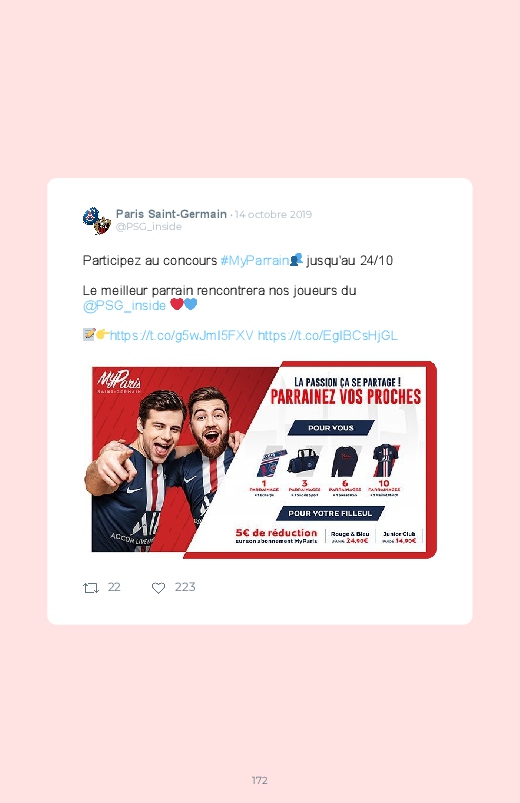This screenshot has width=520, height=803.
Task: Click the 223 likes count
Action: tap(185, 587)
